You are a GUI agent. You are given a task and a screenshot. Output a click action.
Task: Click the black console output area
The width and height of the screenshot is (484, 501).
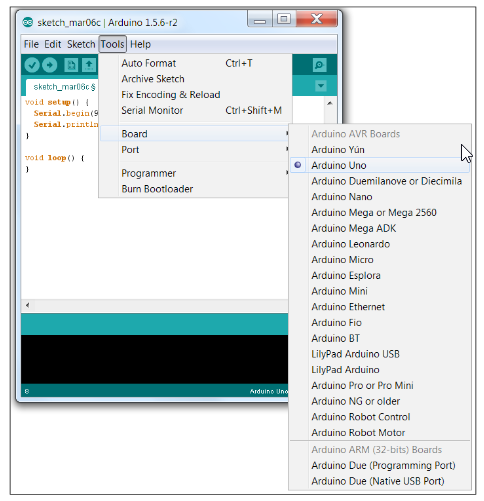(154, 359)
